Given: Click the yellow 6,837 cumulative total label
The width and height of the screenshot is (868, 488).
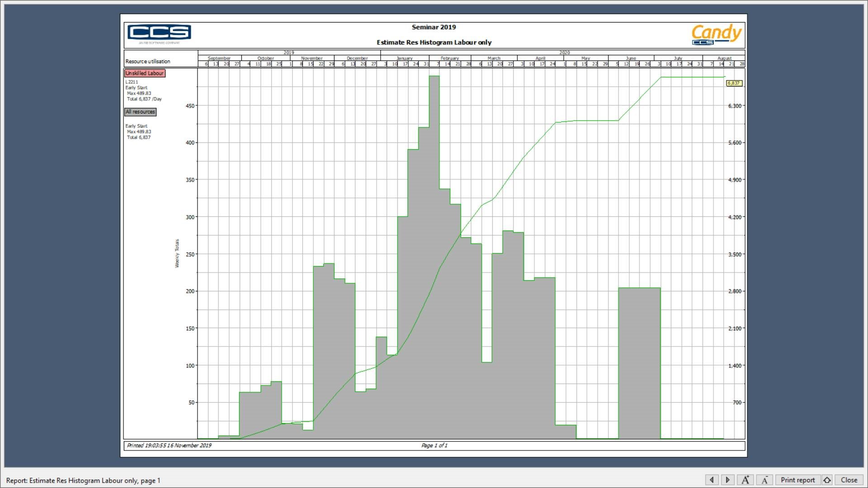Looking at the screenshot, I should (x=734, y=83).
